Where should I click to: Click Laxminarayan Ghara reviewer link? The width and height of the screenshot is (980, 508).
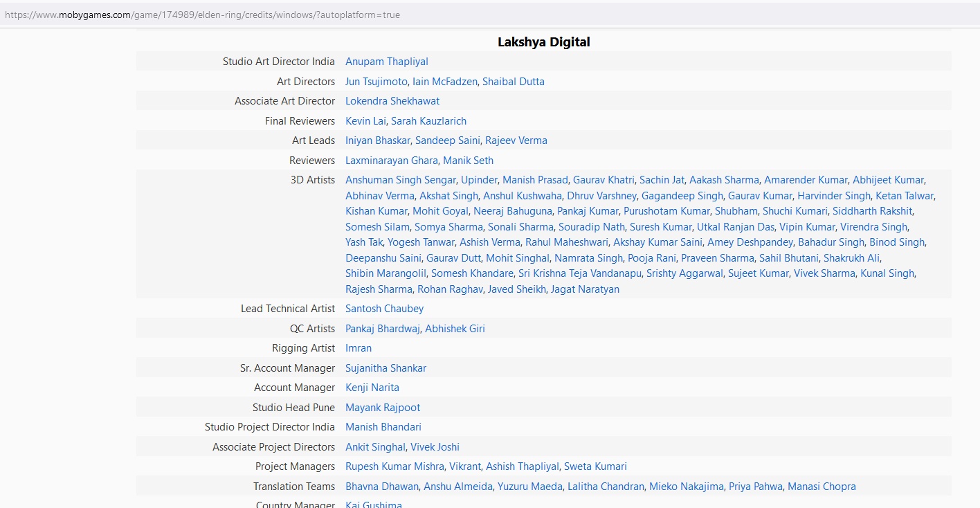point(392,161)
